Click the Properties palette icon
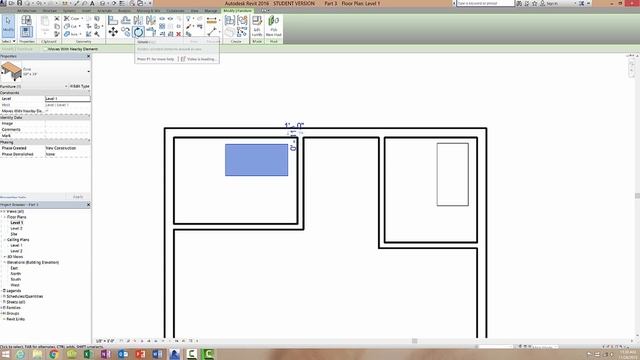Screen dimensions: 640x360 pyautogui.click(x=26, y=32)
